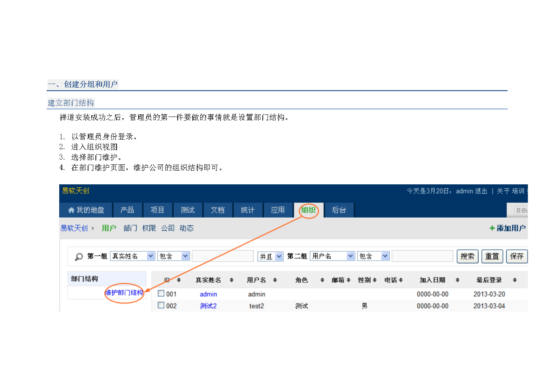554x392 pixels.
Task: Click the 关于 link in header
Action: [503, 191]
